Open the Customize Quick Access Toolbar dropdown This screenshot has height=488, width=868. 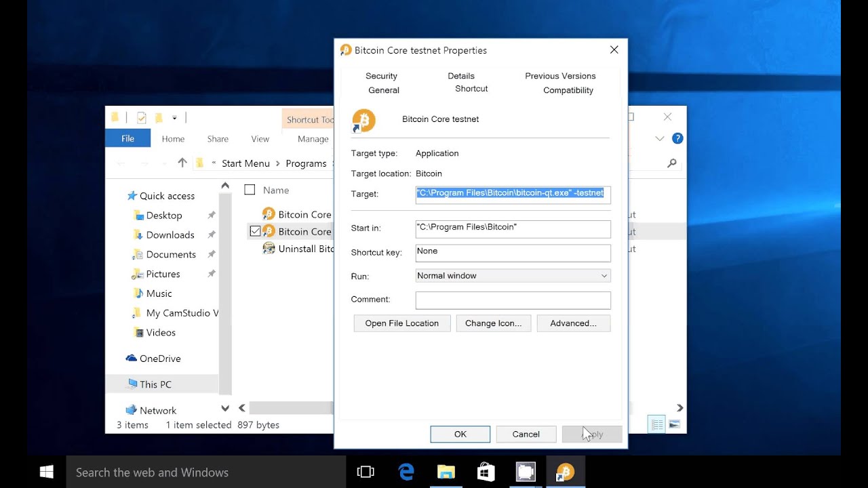point(174,118)
